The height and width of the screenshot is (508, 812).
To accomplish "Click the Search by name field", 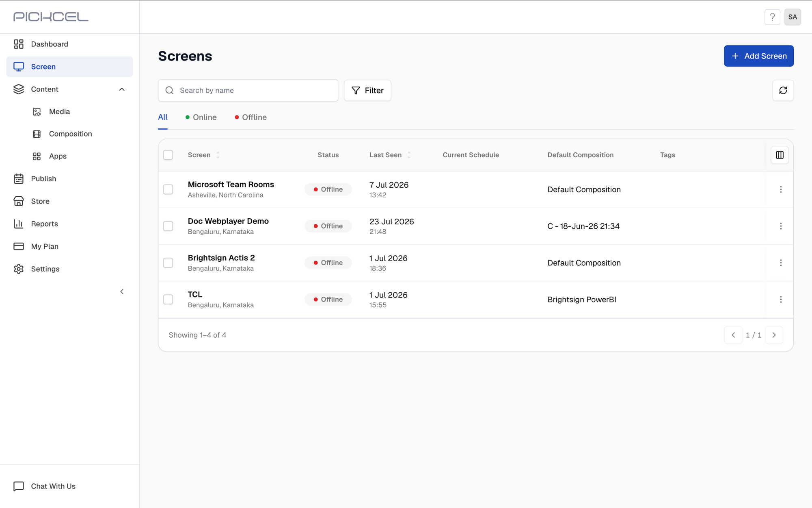I will [248, 90].
